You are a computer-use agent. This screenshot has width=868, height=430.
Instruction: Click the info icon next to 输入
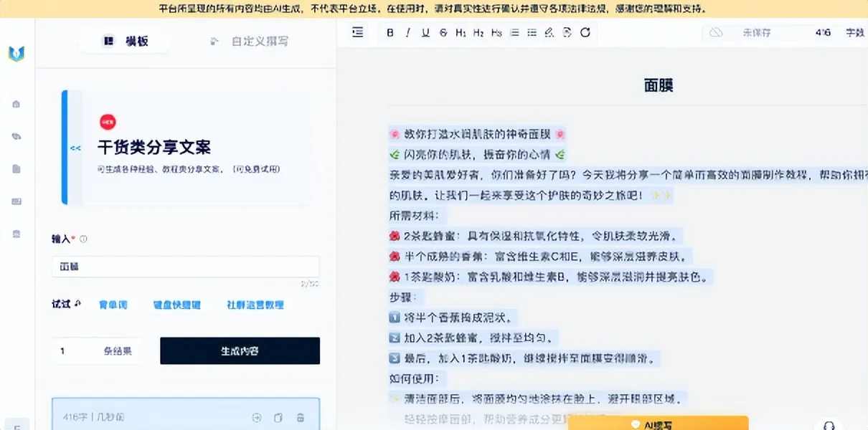[x=84, y=239]
